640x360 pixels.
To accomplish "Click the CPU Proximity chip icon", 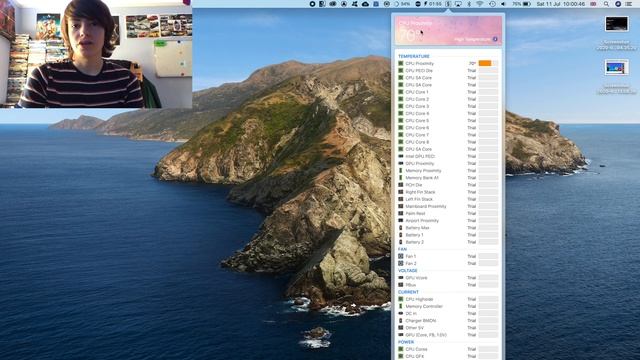I will (x=401, y=63).
